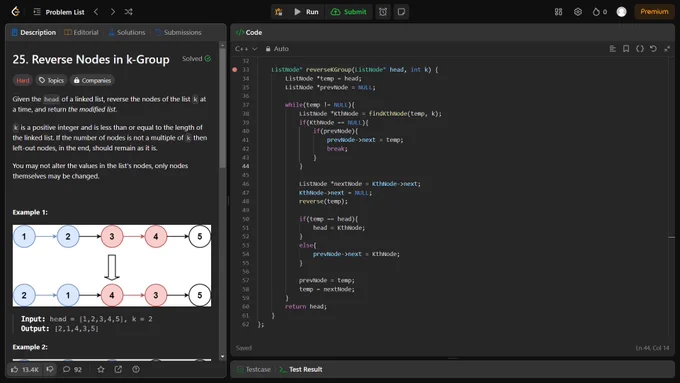Open the notes icon in top toolbar
680x383 pixels.
point(402,12)
